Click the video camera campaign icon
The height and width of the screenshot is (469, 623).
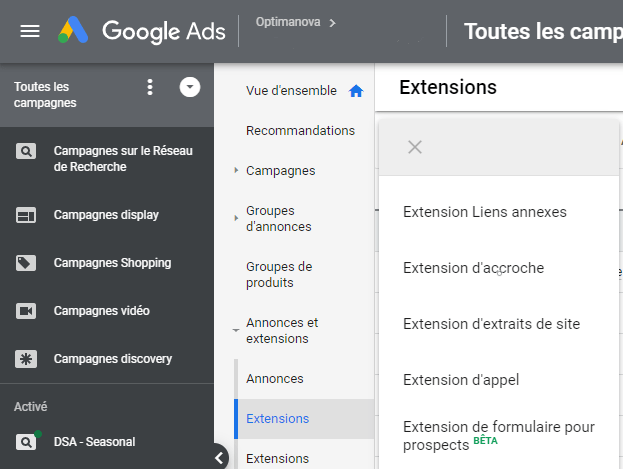tap(26, 311)
